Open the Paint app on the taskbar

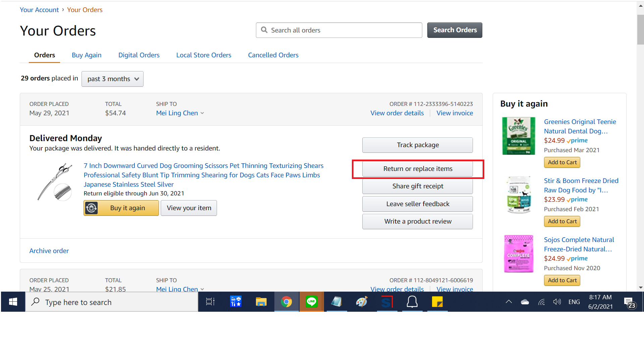click(362, 302)
